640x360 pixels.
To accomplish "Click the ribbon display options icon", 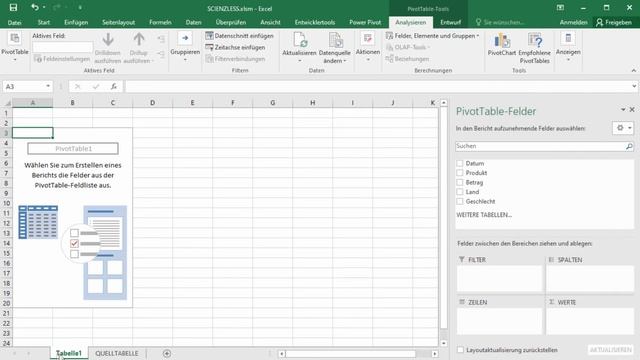I will click(x=560, y=8).
